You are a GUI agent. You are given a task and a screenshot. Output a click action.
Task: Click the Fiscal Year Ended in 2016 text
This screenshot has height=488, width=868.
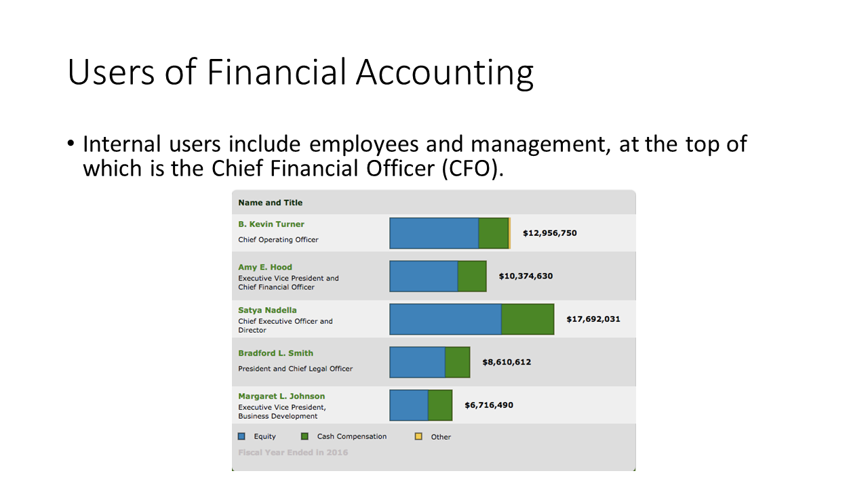pyautogui.click(x=293, y=452)
